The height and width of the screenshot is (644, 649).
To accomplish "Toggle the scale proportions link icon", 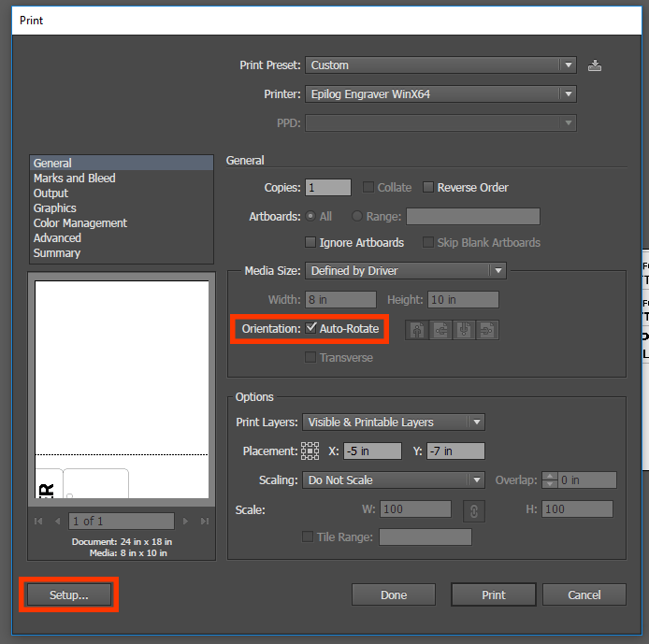I will pyautogui.click(x=474, y=510).
